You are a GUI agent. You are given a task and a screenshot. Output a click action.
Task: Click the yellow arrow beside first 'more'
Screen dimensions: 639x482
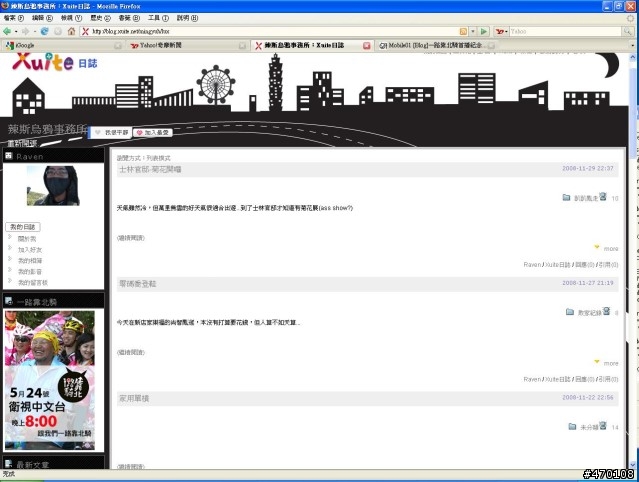tap(597, 247)
